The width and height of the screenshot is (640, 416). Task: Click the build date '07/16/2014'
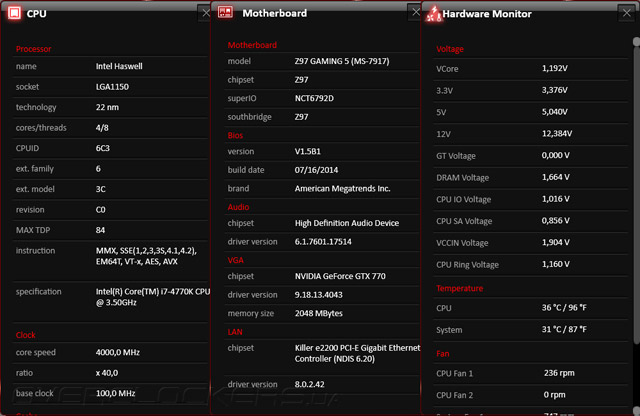(x=316, y=170)
